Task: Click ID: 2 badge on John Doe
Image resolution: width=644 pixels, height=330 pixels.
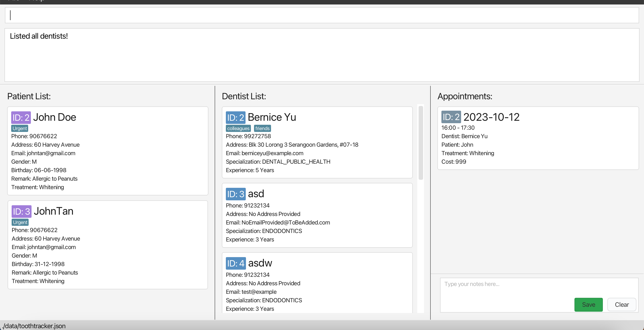Action: coord(21,118)
